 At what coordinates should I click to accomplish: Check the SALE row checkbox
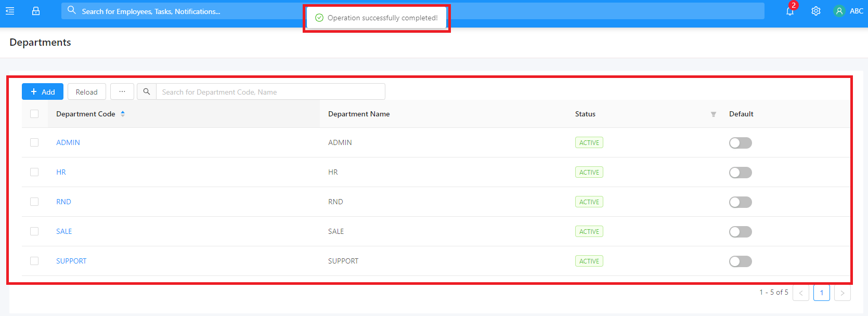(34, 231)
